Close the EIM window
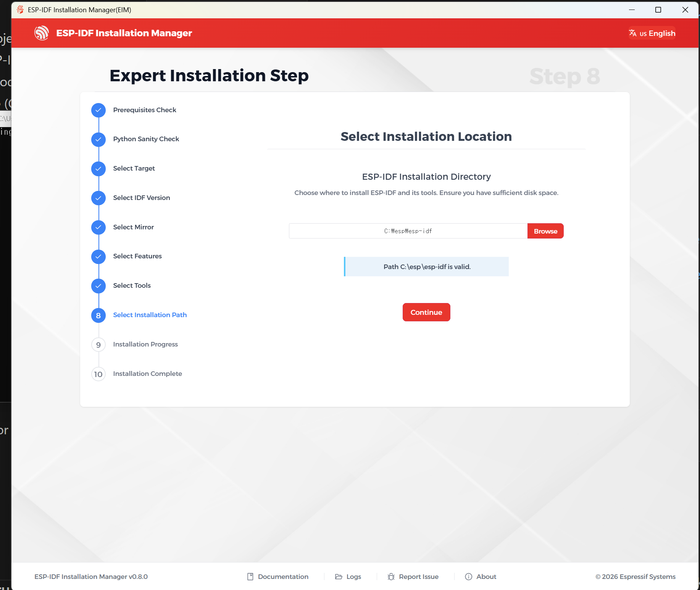700x590 pixels. 685,10
